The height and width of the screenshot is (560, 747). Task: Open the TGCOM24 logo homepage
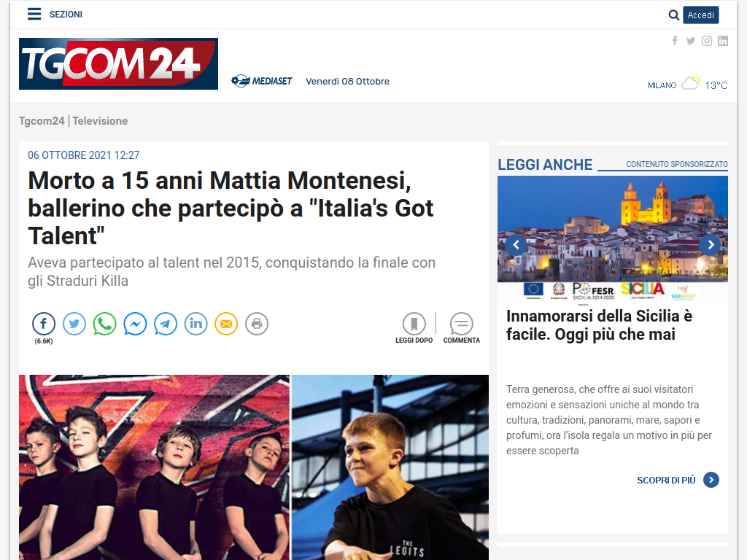click(119, 64)
